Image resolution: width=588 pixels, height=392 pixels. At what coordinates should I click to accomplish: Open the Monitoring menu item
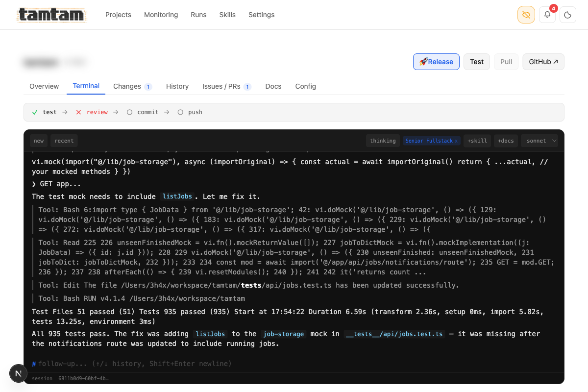(x=161, y=15)
